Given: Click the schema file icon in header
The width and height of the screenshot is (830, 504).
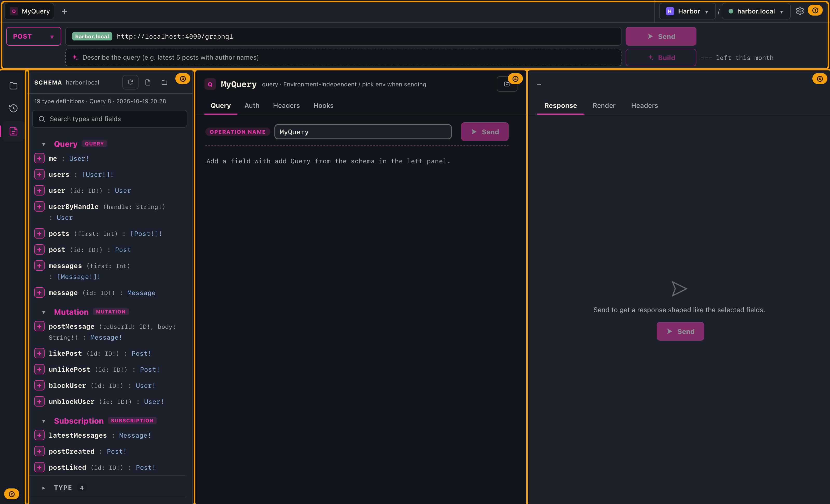Looking at the screenshot, I should point(148,82).
